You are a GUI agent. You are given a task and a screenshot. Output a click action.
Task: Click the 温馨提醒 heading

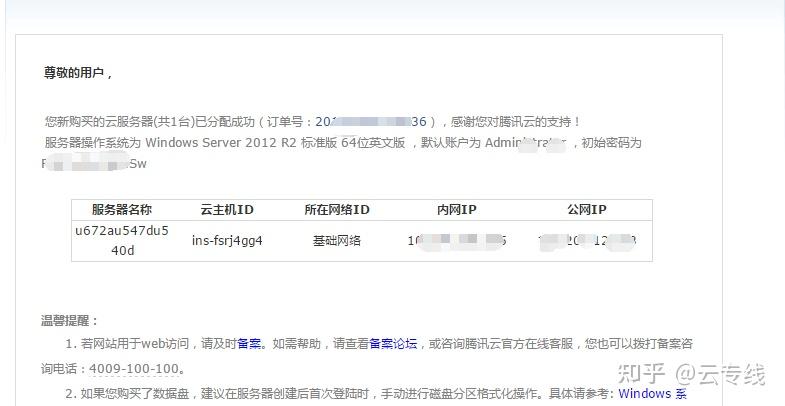click(70, 321)
